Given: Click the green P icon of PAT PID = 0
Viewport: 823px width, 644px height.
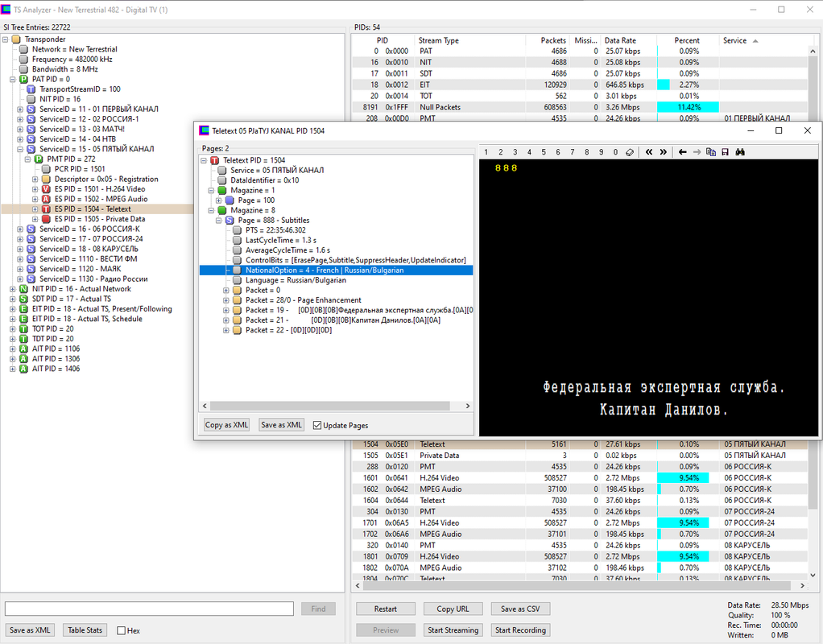Looking at the screenshot, I should pyautogui.click(x=23, y=79).
